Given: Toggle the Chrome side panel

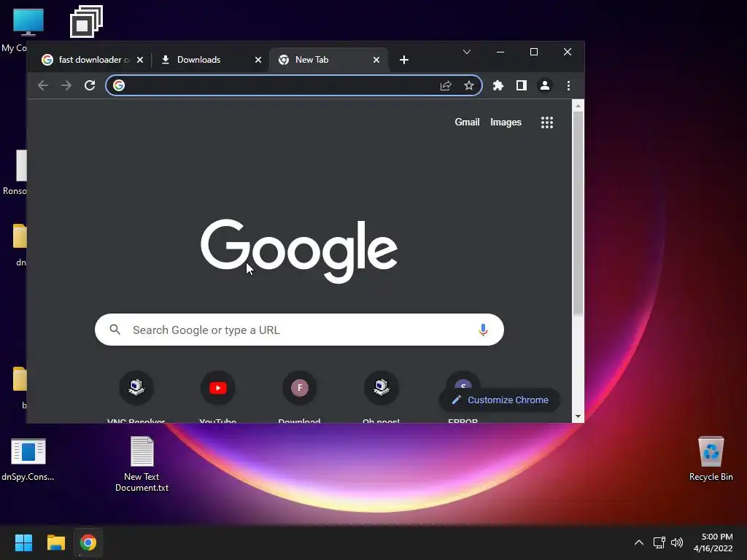Looking at the screenshot, I should point(521,85).
